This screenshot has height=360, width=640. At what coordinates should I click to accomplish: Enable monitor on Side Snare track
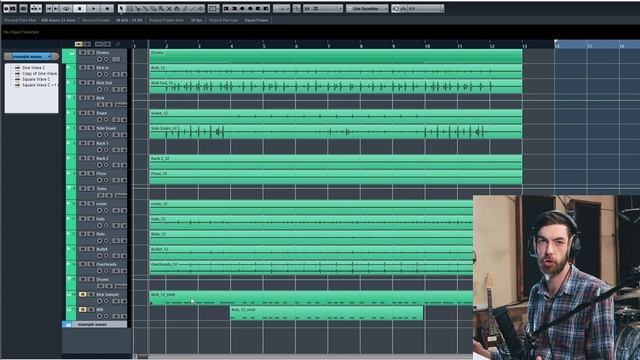(106, 135)
